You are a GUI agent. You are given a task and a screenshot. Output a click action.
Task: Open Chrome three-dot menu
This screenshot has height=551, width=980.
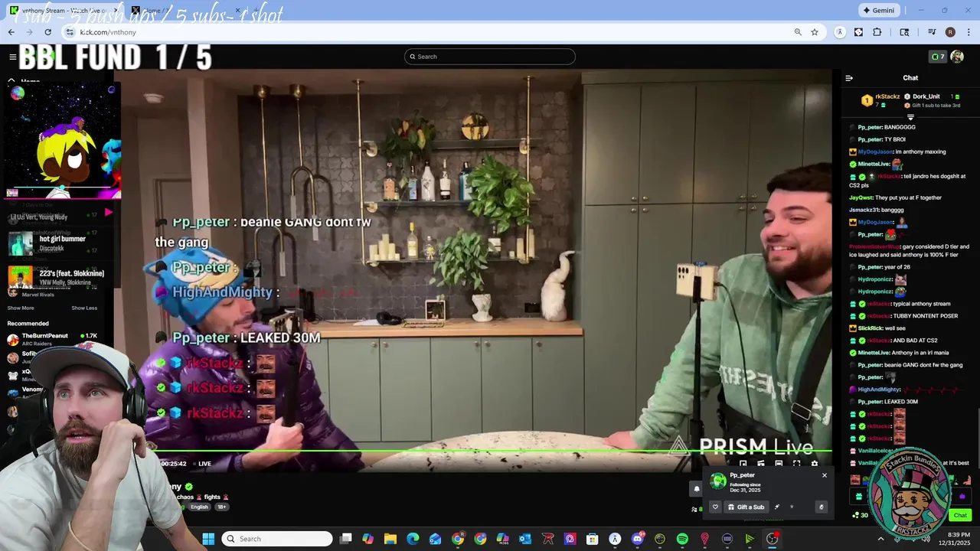(968, 32)
